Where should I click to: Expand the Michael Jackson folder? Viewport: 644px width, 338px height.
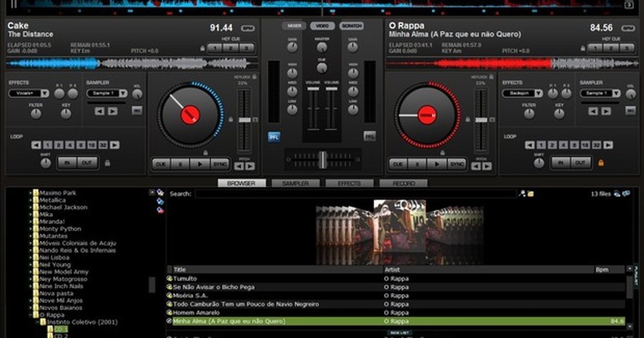pyautogui.click(x=30, y=208)
